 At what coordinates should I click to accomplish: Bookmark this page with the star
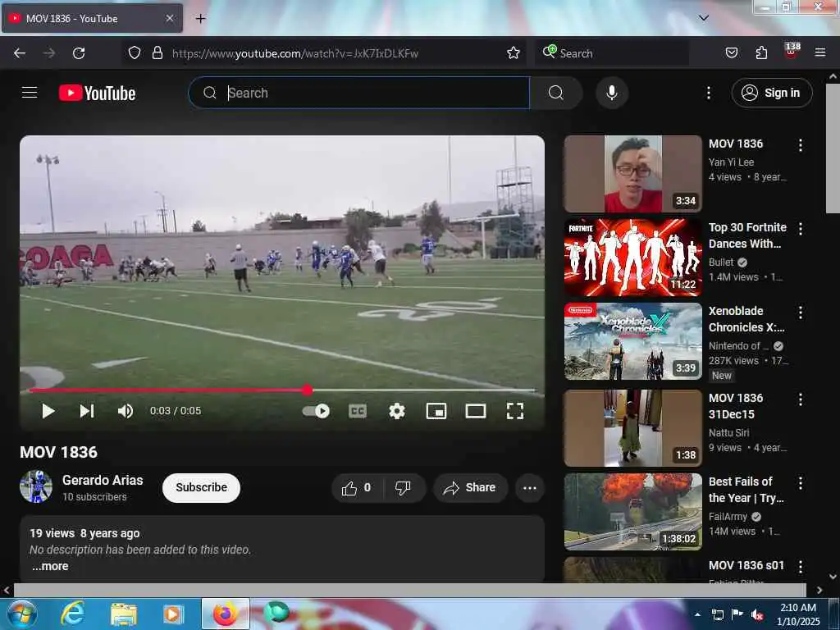pyautogui.click(x=514, y=52)
